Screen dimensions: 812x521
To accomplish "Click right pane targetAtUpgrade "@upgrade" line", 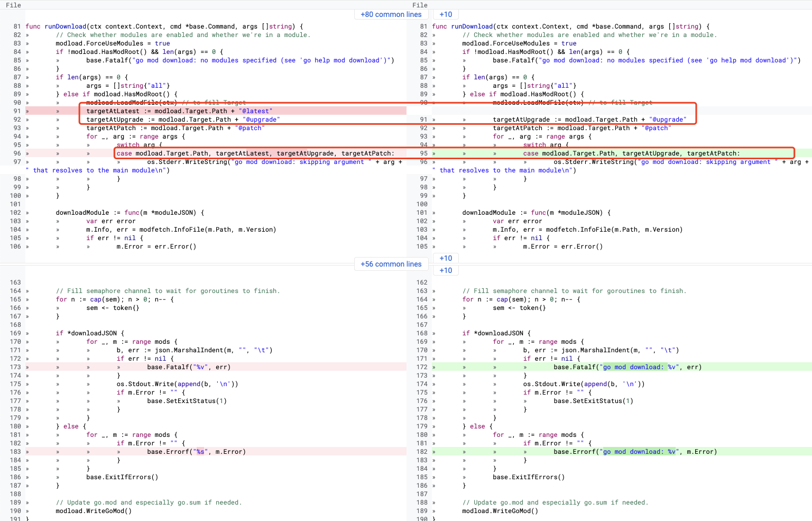I will coord(589,120).
